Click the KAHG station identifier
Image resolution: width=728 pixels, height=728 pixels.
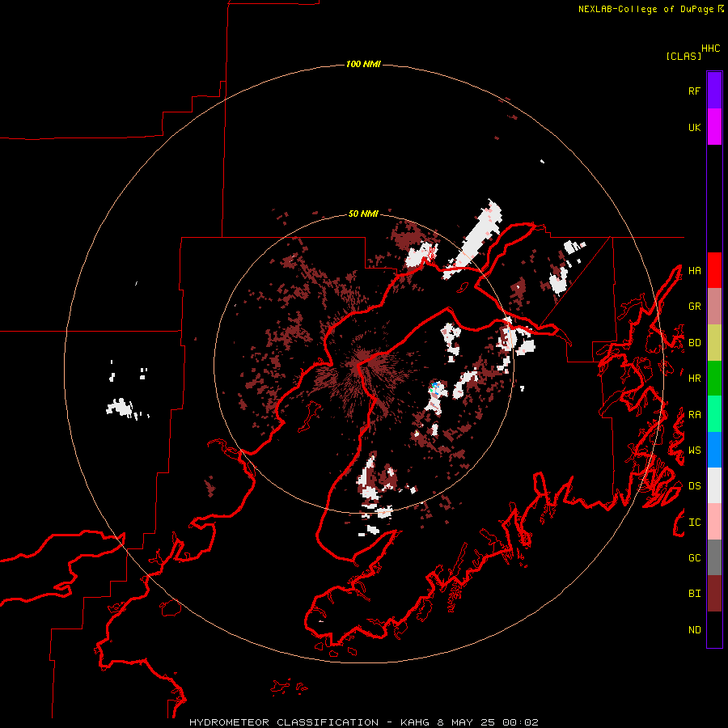pyautogui.click(x=415, y=722)
